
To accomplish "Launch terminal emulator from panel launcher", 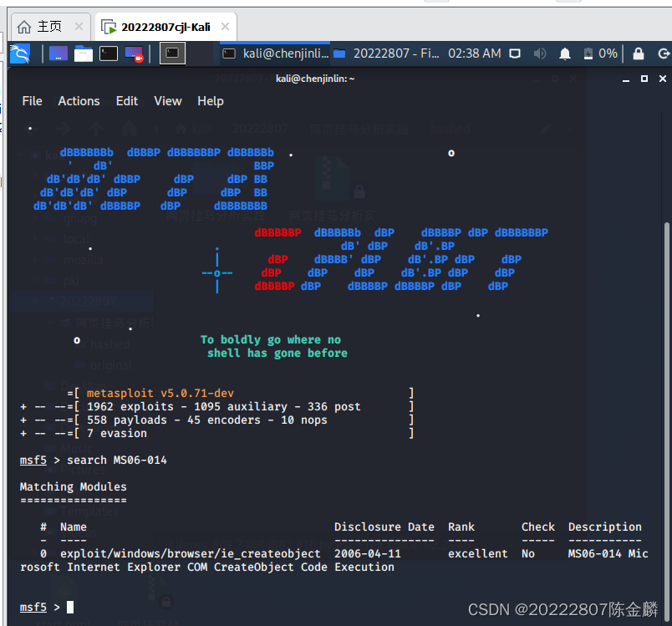I will pos(109,53).
